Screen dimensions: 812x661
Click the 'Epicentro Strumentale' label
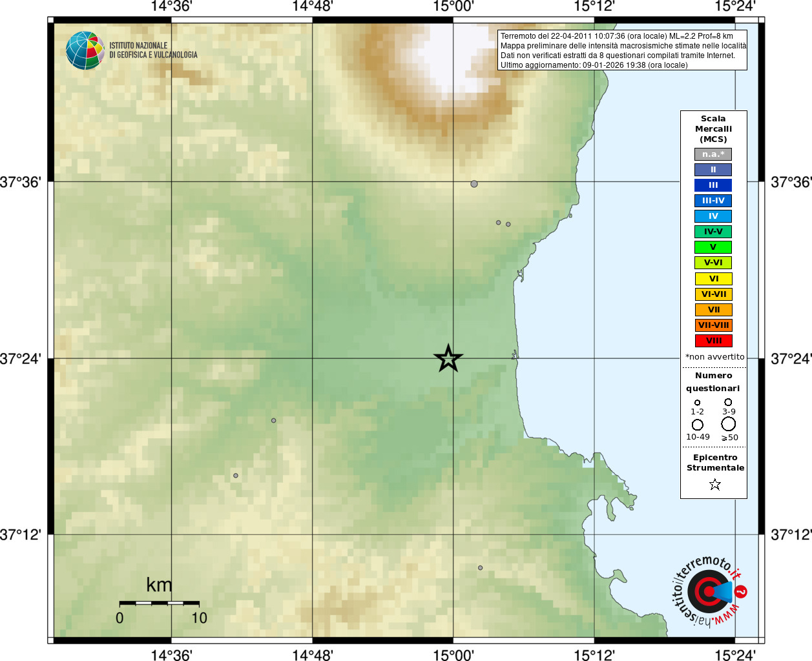715,463
